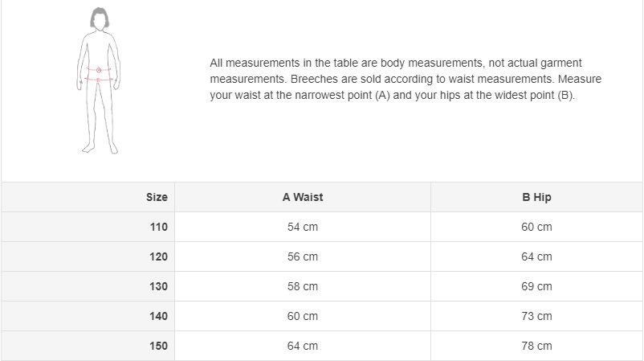Click size 110 row label

(158, 227)
